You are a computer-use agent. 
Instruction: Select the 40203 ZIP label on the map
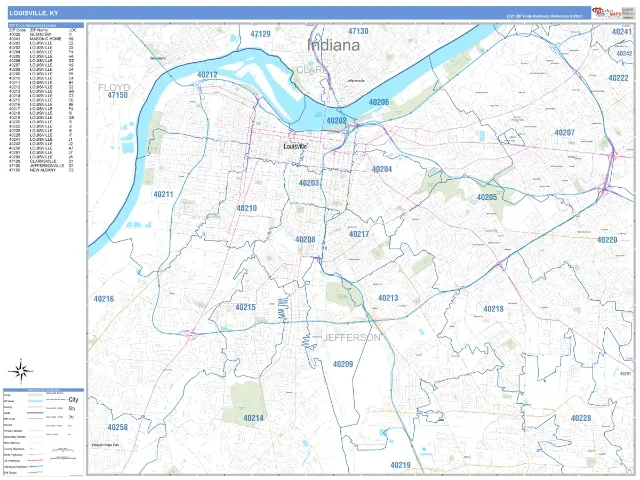pos(309,183)
